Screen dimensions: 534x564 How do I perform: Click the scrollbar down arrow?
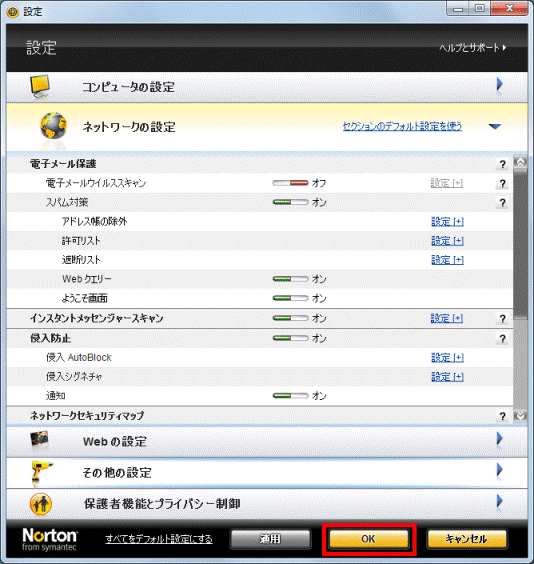tap(520, 416)
